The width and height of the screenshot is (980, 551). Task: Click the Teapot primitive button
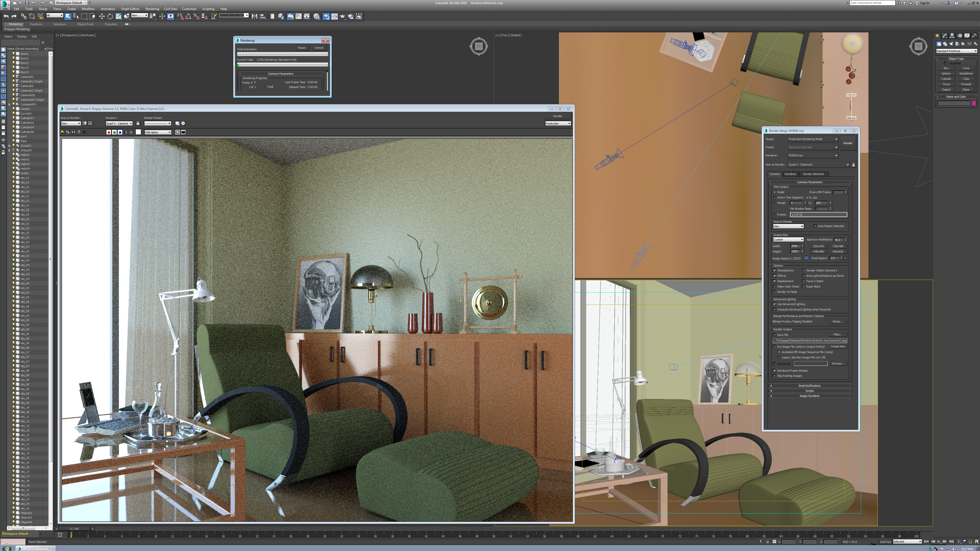click(x=946, y=90)
